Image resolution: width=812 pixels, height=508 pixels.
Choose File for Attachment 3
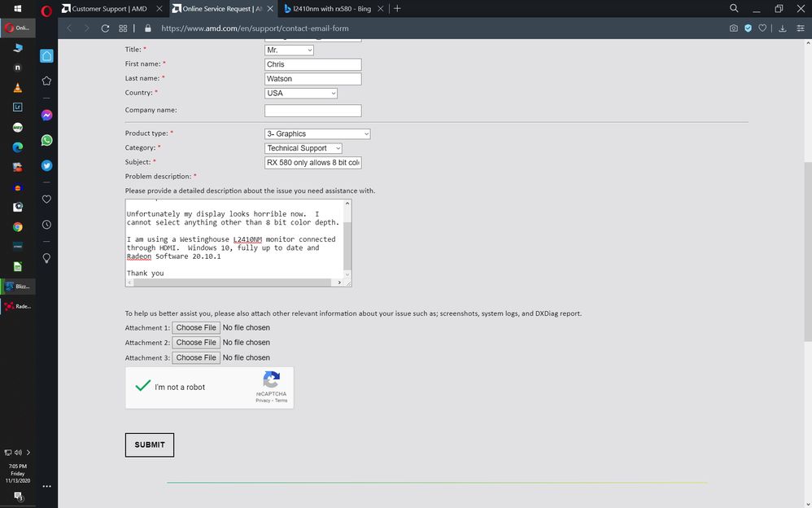click(x=196, y=357)
